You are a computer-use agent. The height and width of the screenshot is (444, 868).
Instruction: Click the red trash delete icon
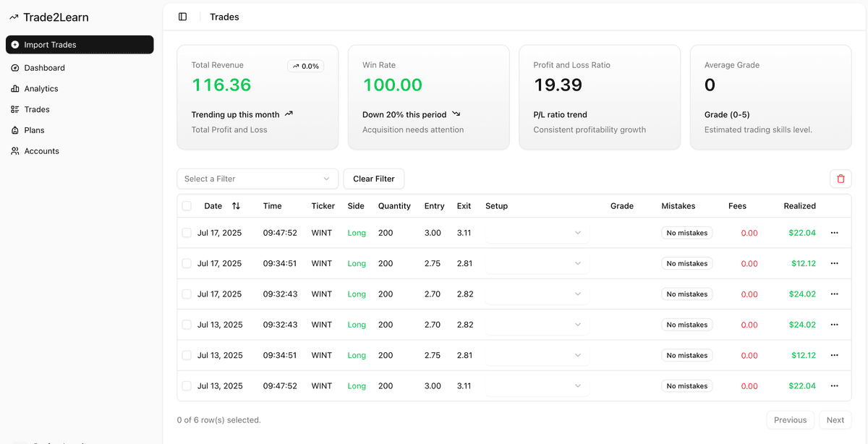[x=841, y=179]
